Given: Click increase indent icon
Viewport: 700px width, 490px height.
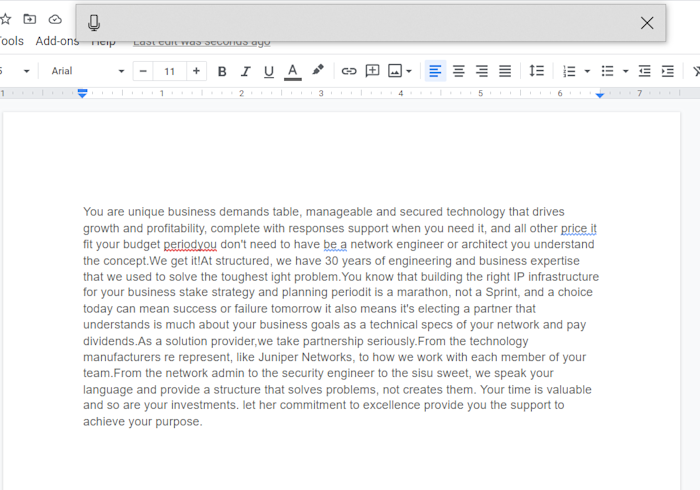Looking at the screenshot, I should coord(667,71).
